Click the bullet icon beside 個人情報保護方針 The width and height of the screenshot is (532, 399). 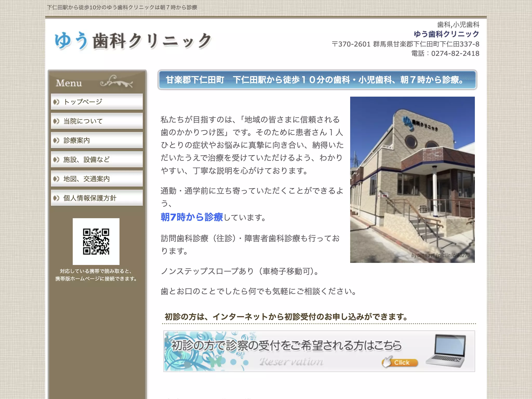point(56,198)
